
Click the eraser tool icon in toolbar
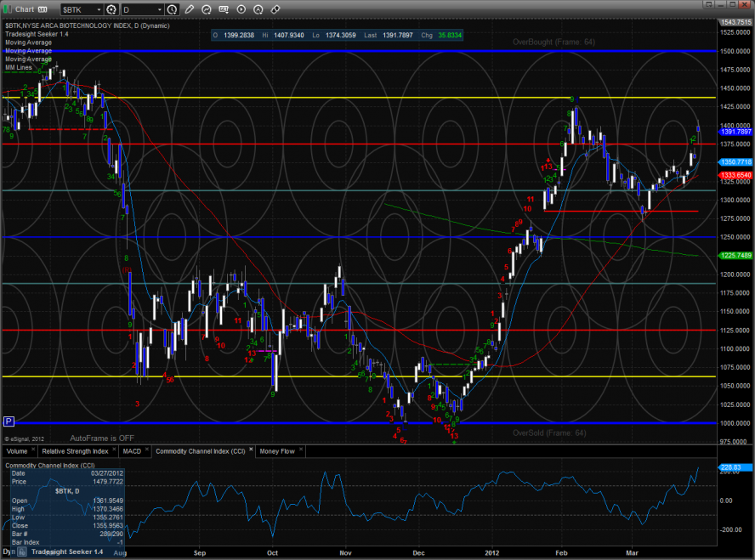coord(275,9)
